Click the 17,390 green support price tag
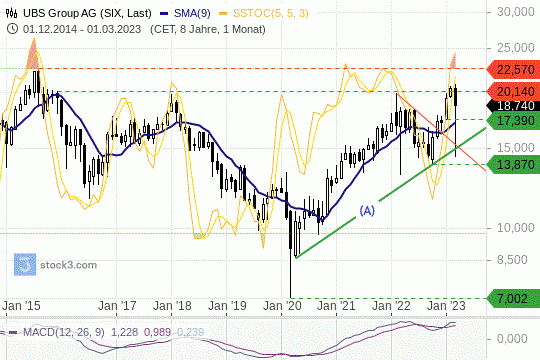Viewport: 540px width, 360px height. point(513,121)
